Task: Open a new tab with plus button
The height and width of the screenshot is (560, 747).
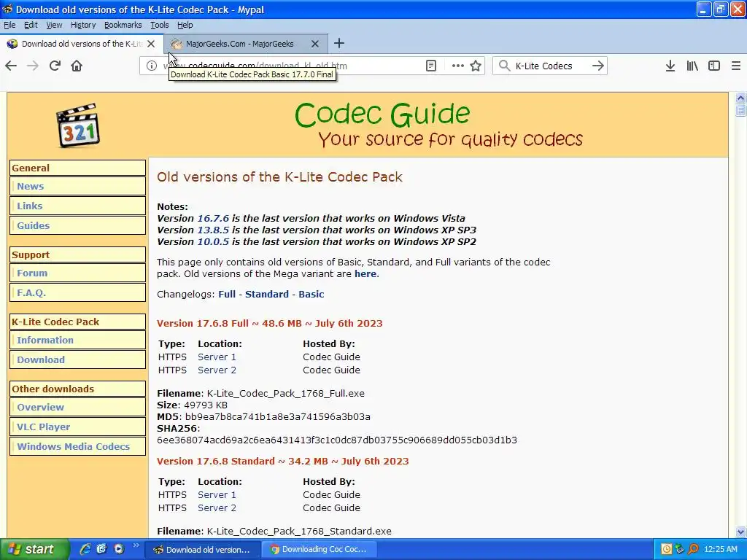Action: tap(338, 43)
